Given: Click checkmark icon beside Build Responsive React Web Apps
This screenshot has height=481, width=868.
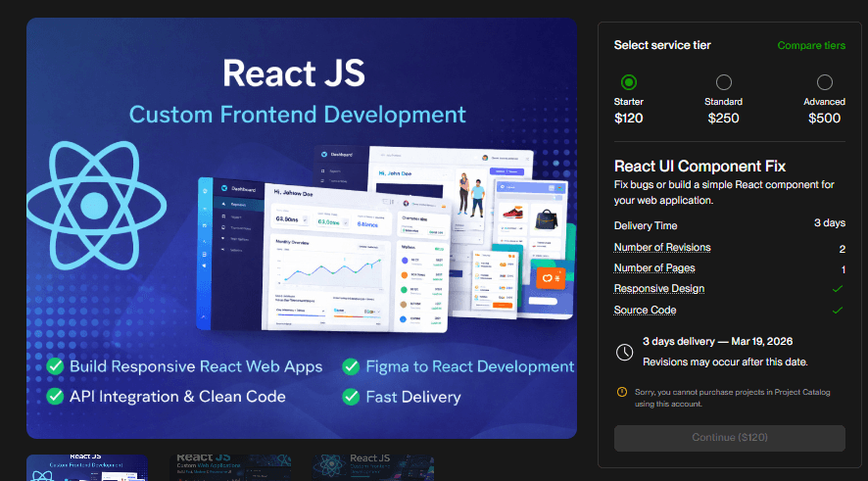Looking at the screenshot, I should pos(56,366).
